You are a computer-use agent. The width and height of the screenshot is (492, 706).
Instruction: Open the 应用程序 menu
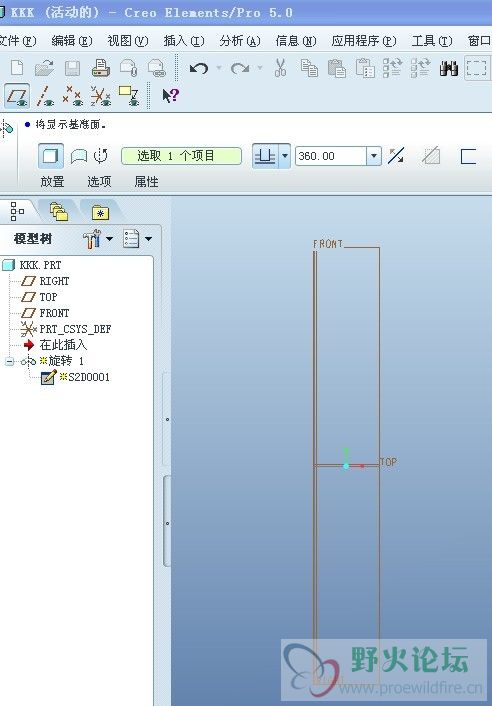364,41
